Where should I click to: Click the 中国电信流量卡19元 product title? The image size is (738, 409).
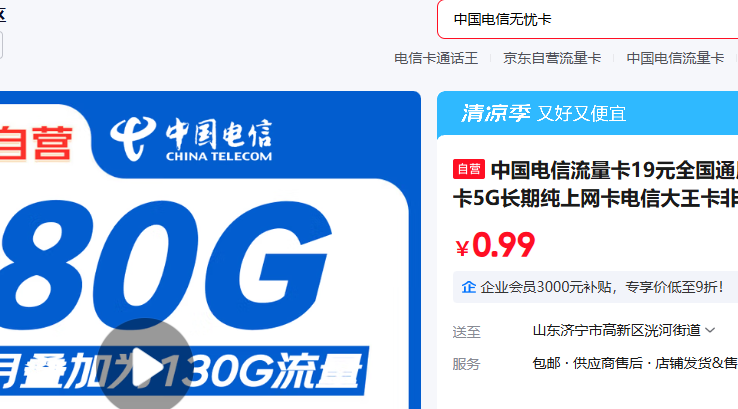click(x=595, y=184)
